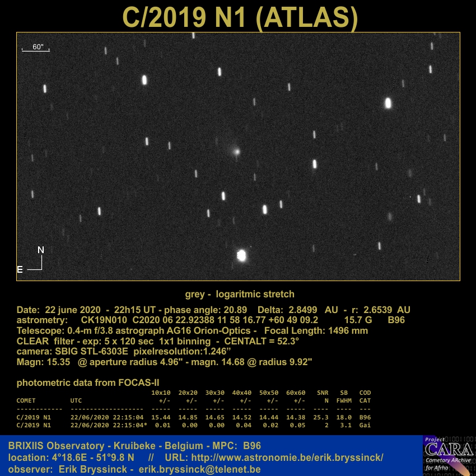Image resolution: width=476 pixels, height=476 pixels.
Task: Click the bright star in upper left
Action: coord(144,80)
